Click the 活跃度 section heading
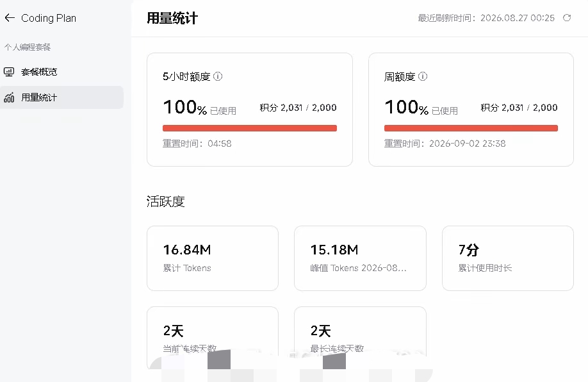 pos(165,201)
